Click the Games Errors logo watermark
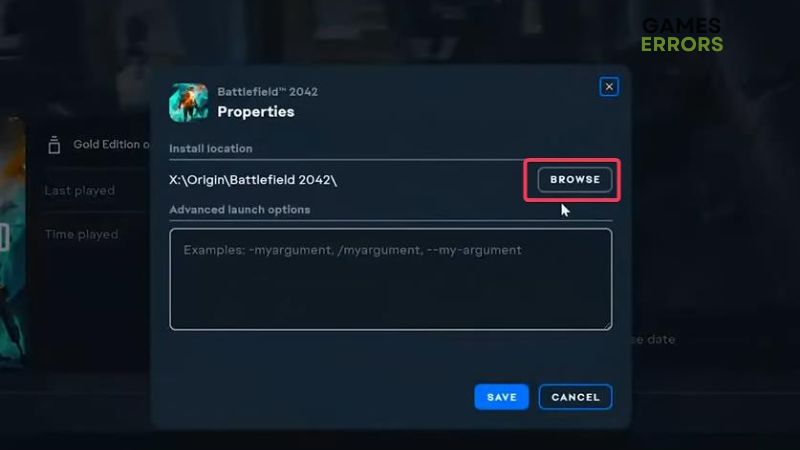 point(682,35)
